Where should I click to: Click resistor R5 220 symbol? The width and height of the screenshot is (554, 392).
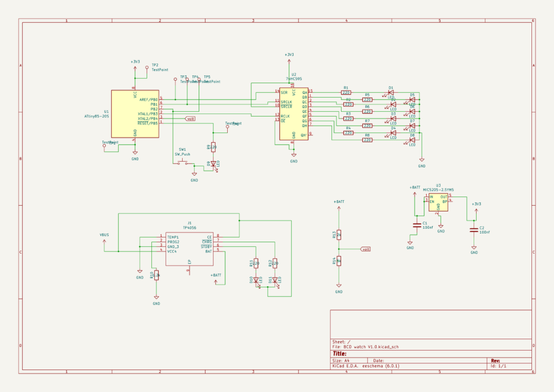(367, 100)
